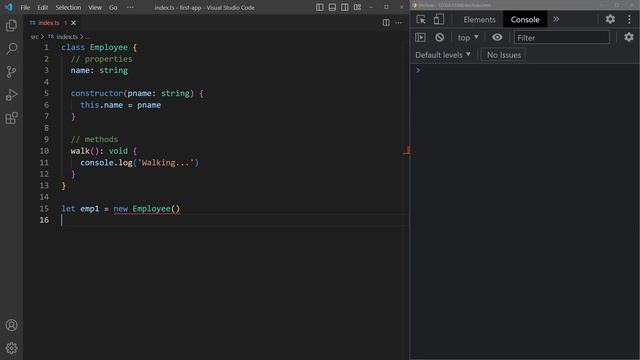This screenshot has width=640, height=360.
Task: Click the index.ts breadcrumb
Action: [x=67, y=37]
